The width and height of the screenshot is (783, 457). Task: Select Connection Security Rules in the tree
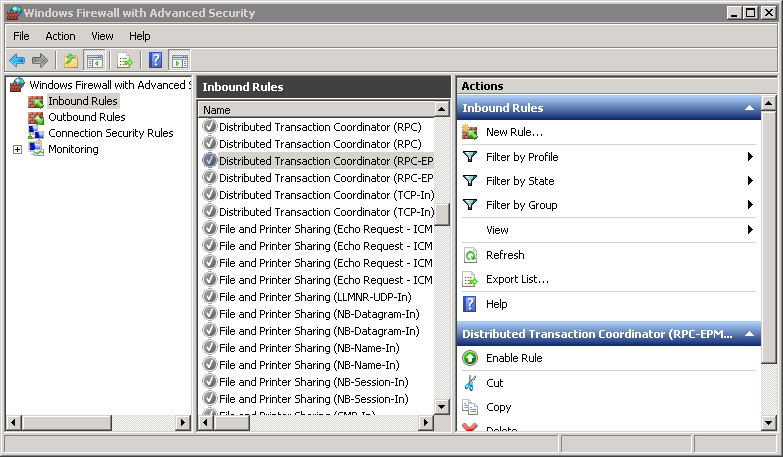110,133
